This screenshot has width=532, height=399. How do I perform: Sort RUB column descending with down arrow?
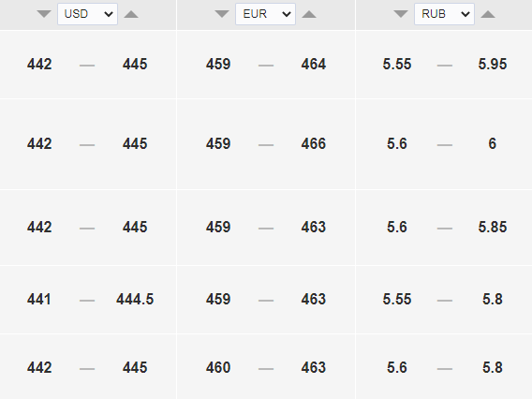click(x=401, y=14)
